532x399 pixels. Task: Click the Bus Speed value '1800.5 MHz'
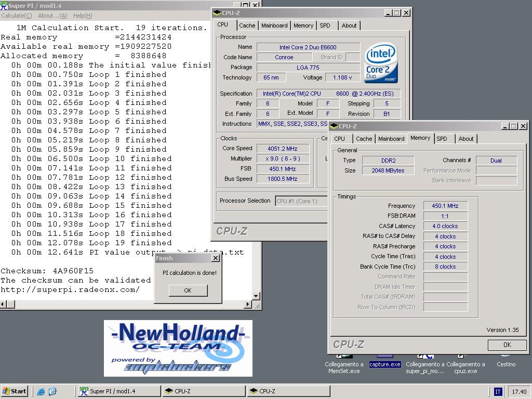[283, 179]
